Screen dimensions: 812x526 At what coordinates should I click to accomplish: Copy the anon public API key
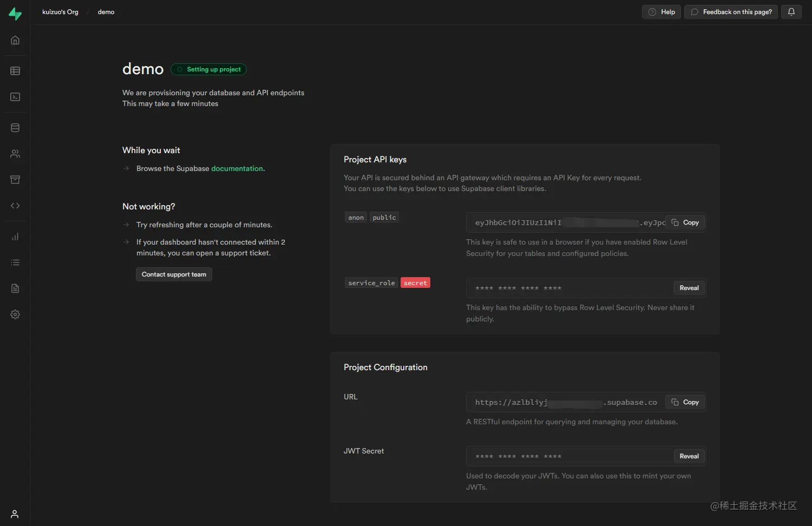(x=685, y=222)
